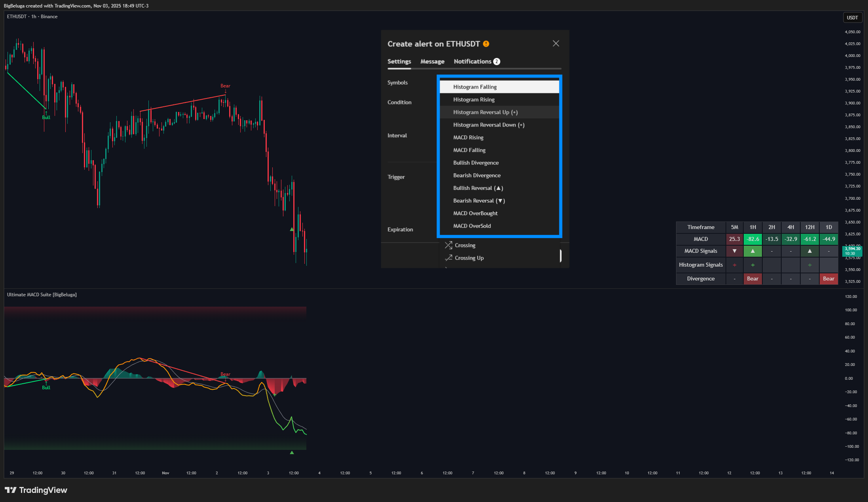Image resolution: width=868 pixels, height=502 pixels.
Task: Choose Histogram Reversal Up (+) option
Action: coord(500,112)
